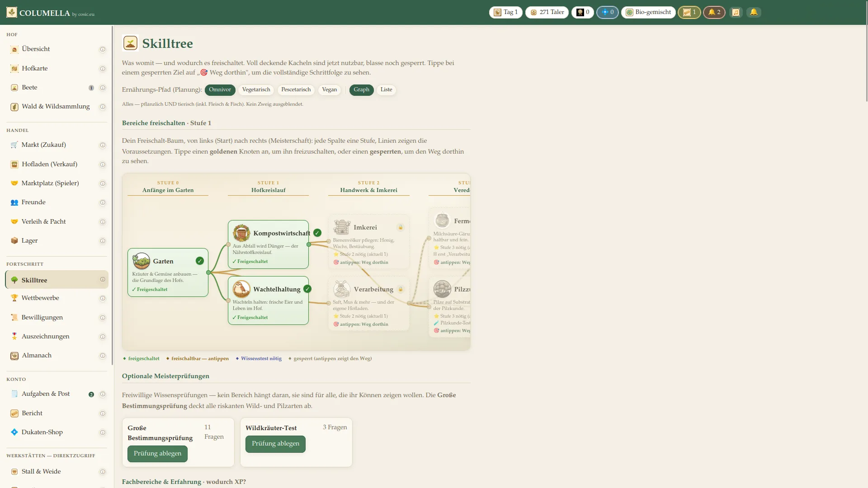868x488 pixels.
Task: Switch to Graph view
Action: 361,89
